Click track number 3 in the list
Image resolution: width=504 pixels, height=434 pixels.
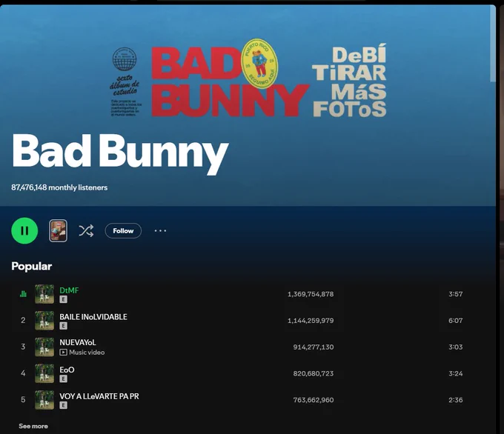23,347
